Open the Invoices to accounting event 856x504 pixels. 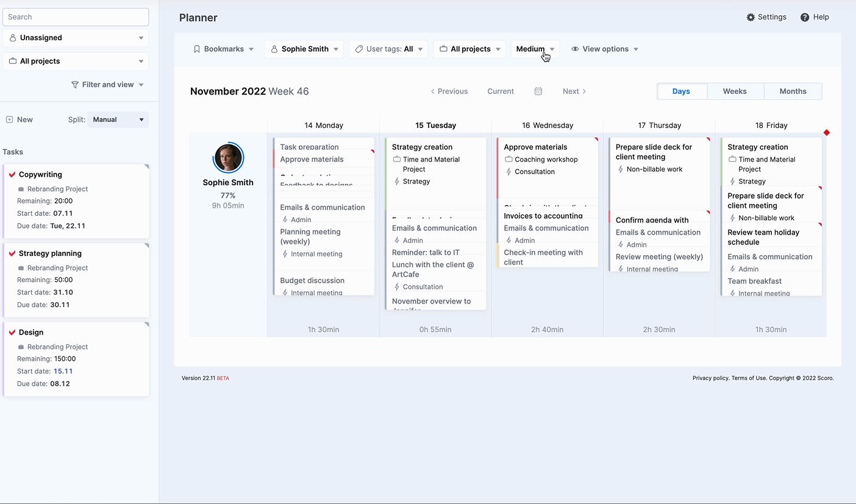(547, 216)
